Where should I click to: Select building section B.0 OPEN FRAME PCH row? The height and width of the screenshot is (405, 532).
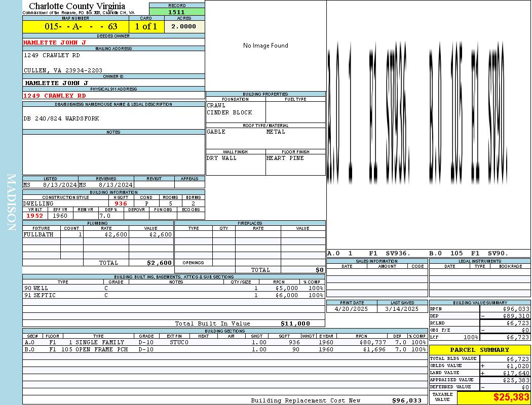(x=225, y=349)
